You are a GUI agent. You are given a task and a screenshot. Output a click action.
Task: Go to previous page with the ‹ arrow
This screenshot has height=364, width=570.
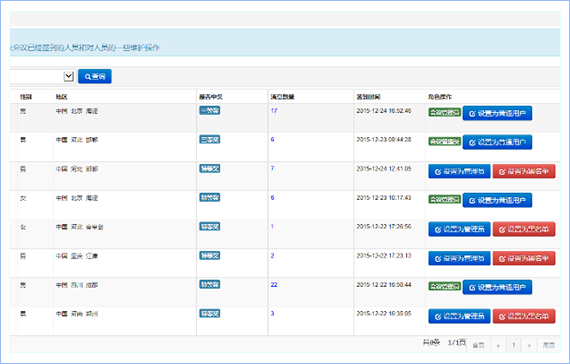point(498,345)
